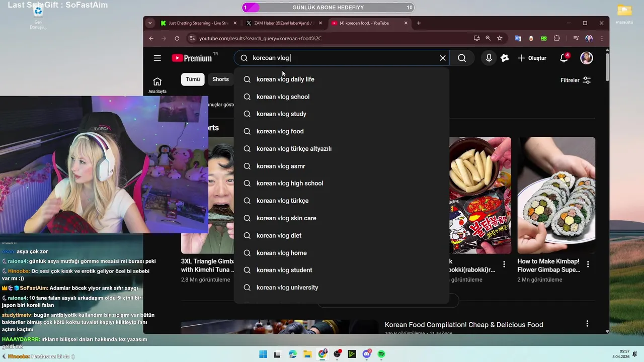Open the Flower Gimbap kimbap short thumbnail
The image size is (644, 362).
point(556,195)
